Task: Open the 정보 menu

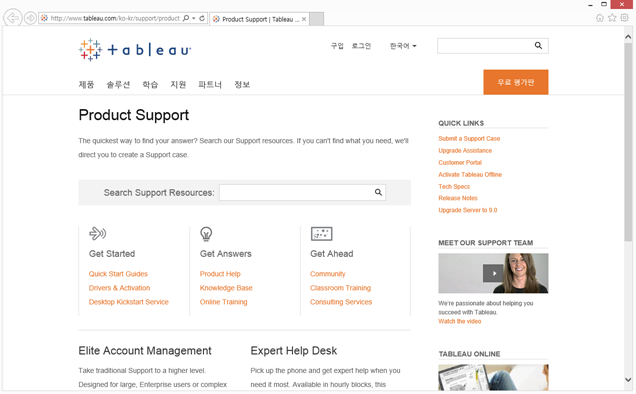Action: (x=242, y=84)
